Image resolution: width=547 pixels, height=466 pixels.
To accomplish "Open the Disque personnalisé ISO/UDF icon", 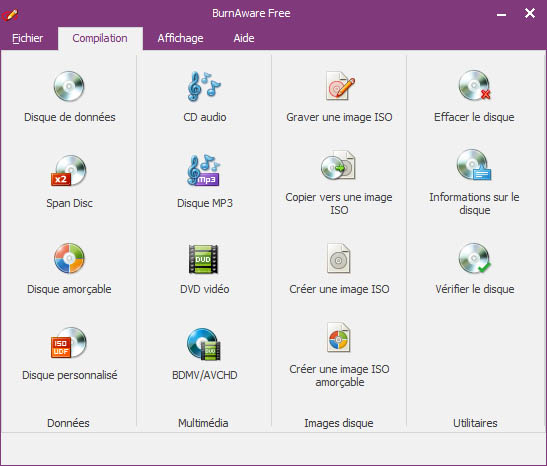I will (69, 343).
